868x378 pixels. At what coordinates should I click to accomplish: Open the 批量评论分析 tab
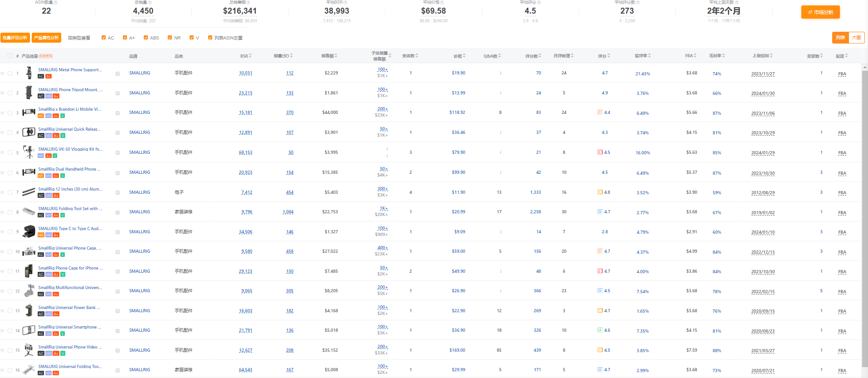[15, 38]
